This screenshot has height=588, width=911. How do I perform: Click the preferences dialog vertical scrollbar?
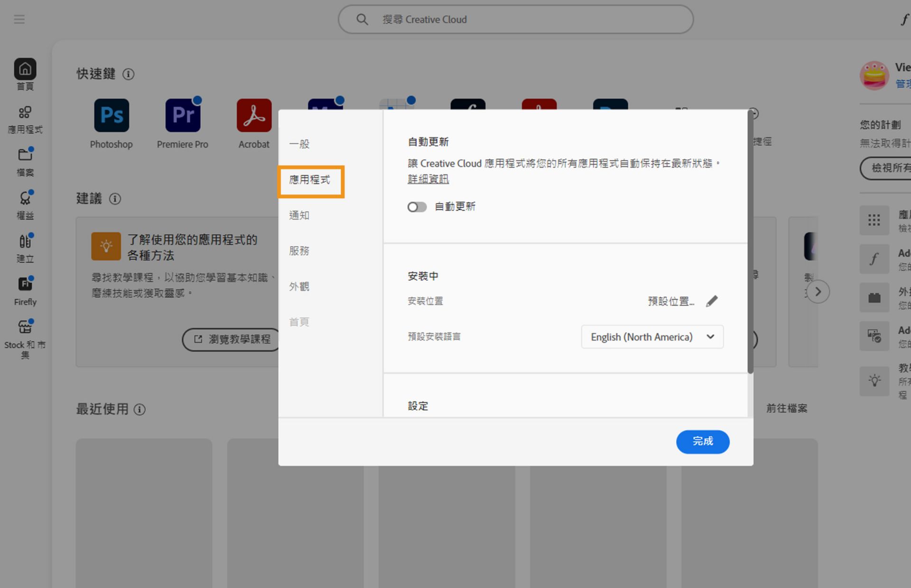tap(750, 242)
